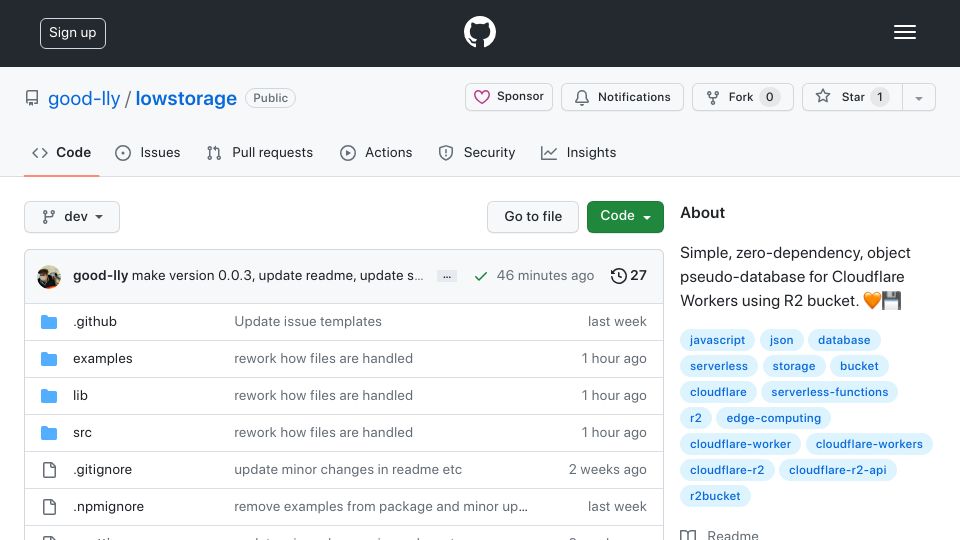The image size is (960, 540).
Task: Open the Security tab
Action: click(477, 152)
